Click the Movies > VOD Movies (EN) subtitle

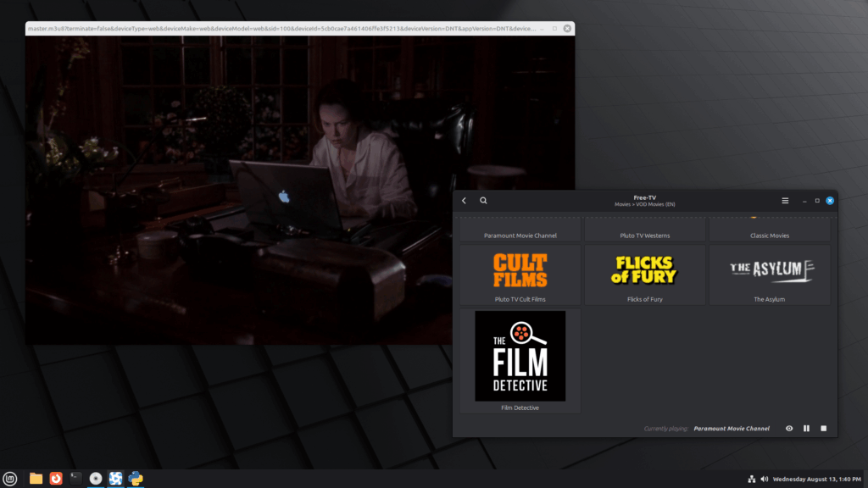644,205
